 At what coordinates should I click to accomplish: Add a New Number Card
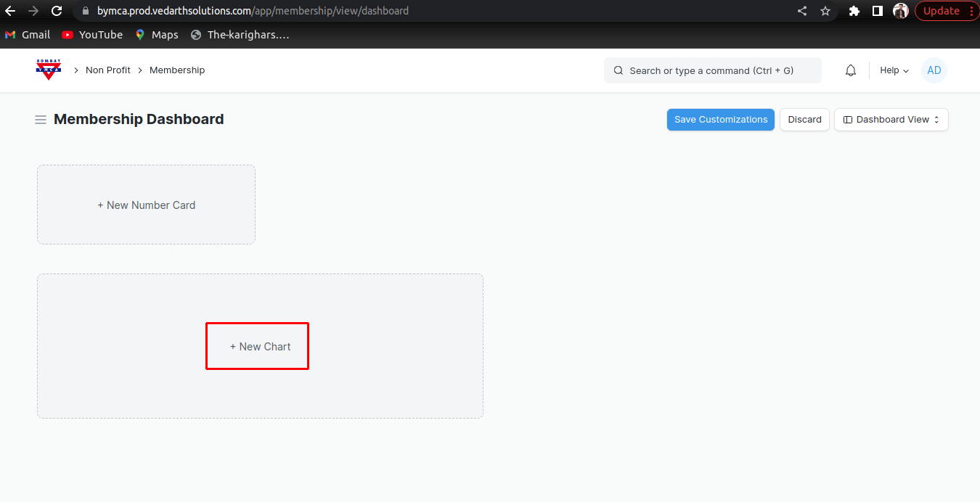[x=146, y=205]
